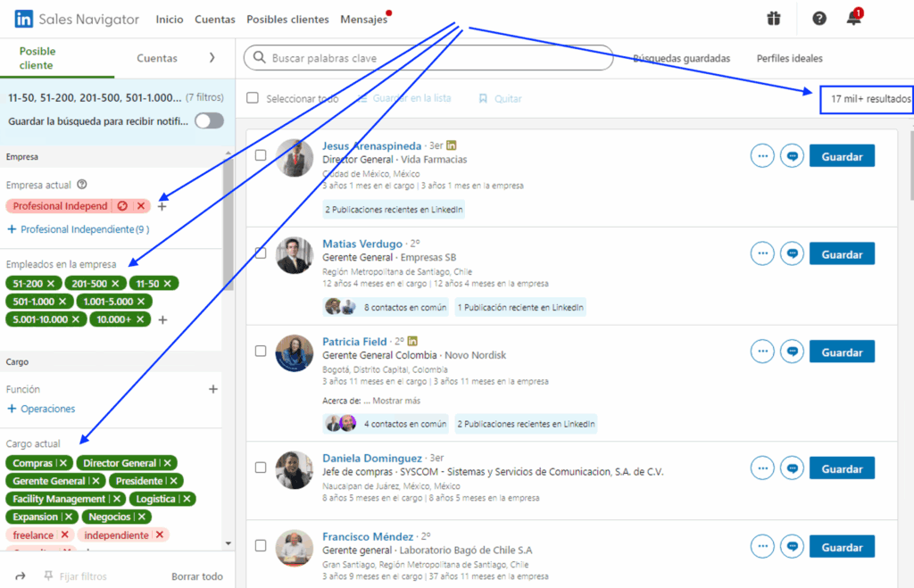Remove the freelance excluded title chip

click(x=64, y=535)
